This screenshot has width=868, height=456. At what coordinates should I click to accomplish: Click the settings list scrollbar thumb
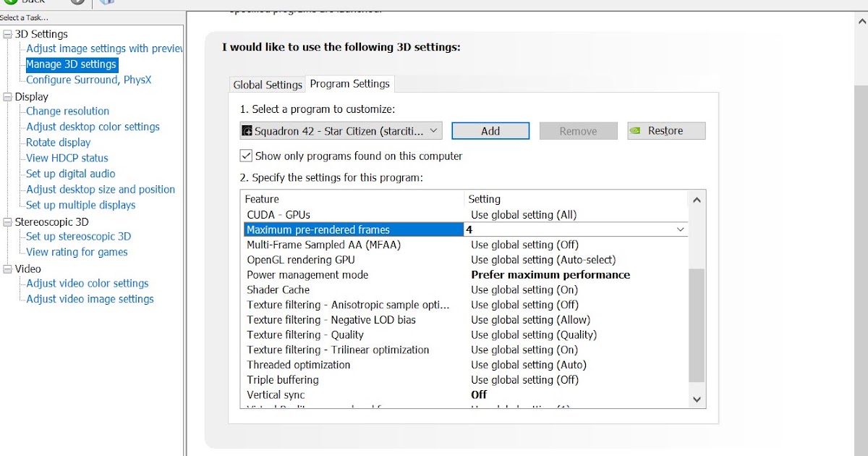click(x=697, y=326)
